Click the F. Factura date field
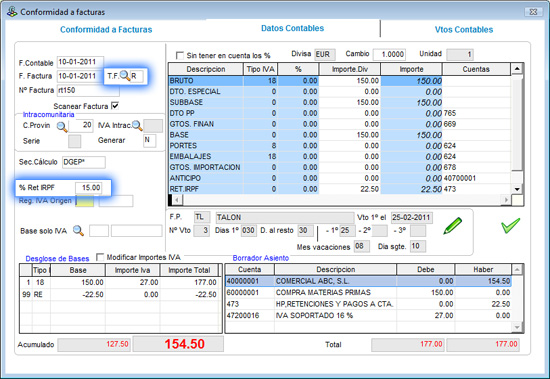Viewport: 550px width, 379px height. pos(80,76)
